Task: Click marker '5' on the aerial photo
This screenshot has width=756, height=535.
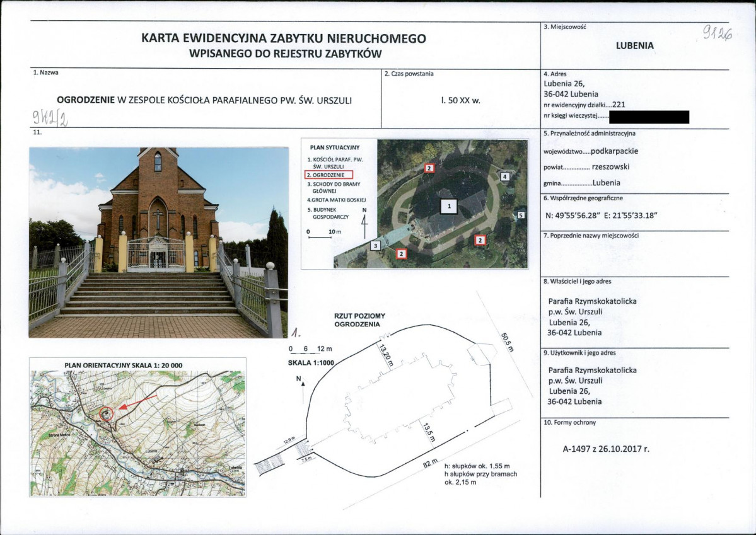Action: pyautogui.click(x=521, y=216)
